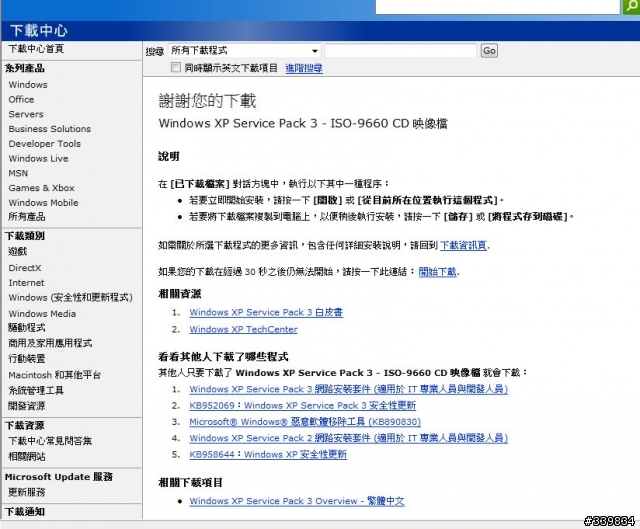Open Business Solutions category
640x529 pixels.
(x=50, y=129)
